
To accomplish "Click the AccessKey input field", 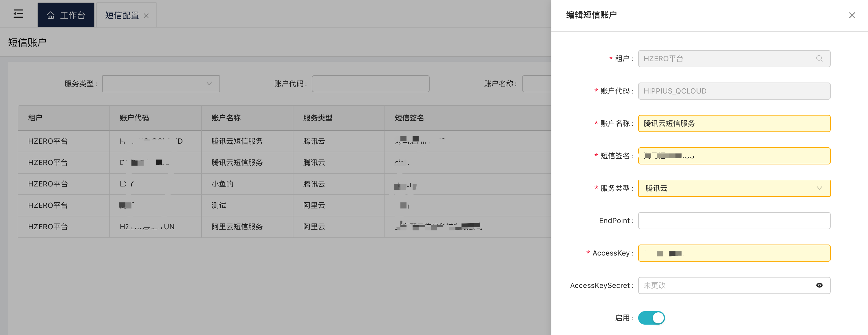I will [x=734, y=253].
